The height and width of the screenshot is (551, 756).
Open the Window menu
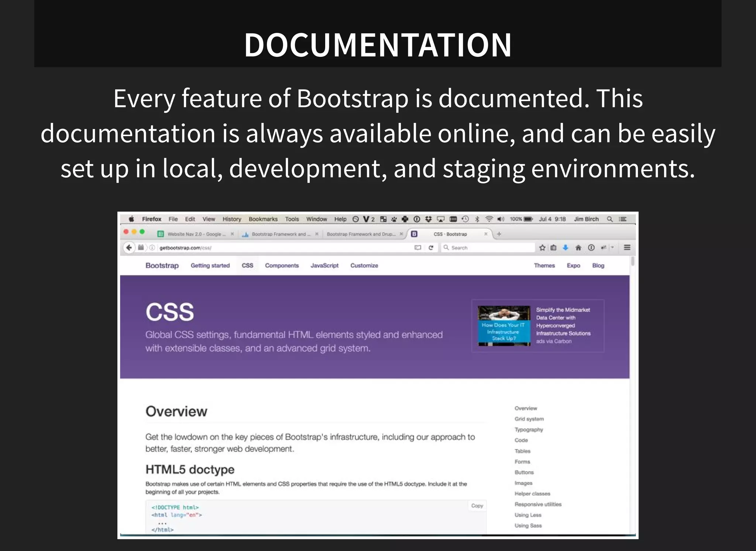pyautogui.click(x=317, y=219)
